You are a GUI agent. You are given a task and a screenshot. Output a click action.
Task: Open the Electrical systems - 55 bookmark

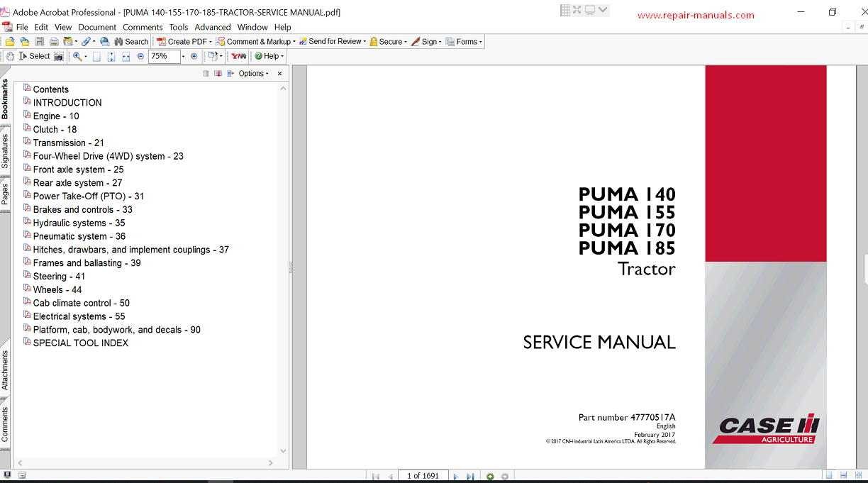point(79,316)
